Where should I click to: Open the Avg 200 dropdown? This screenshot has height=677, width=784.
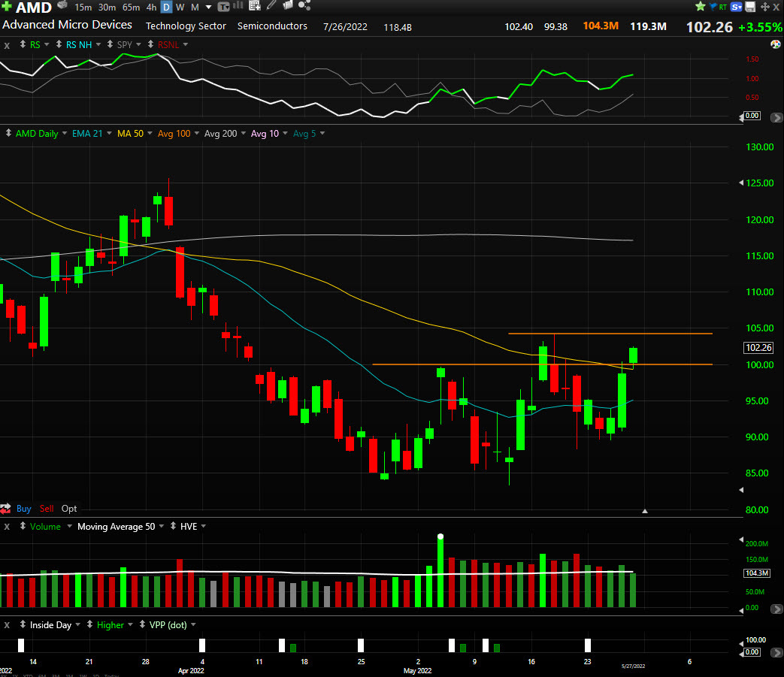(244, 133)
